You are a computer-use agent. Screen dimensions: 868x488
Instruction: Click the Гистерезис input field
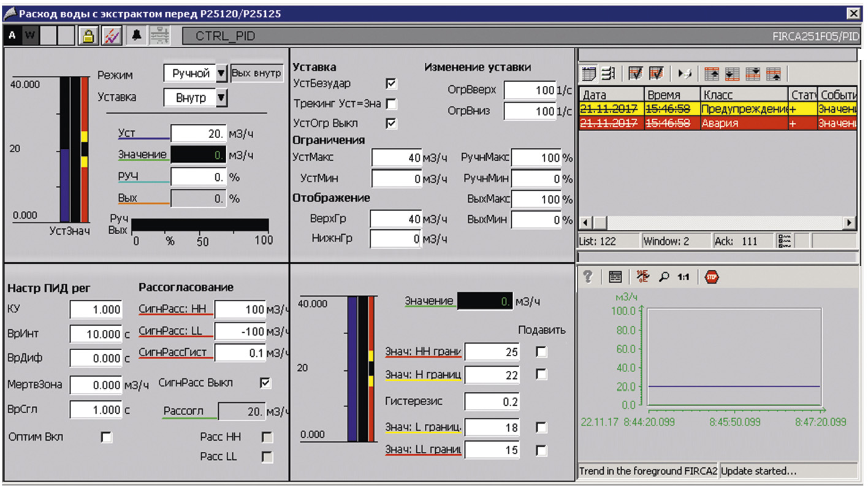coord(492,402)
